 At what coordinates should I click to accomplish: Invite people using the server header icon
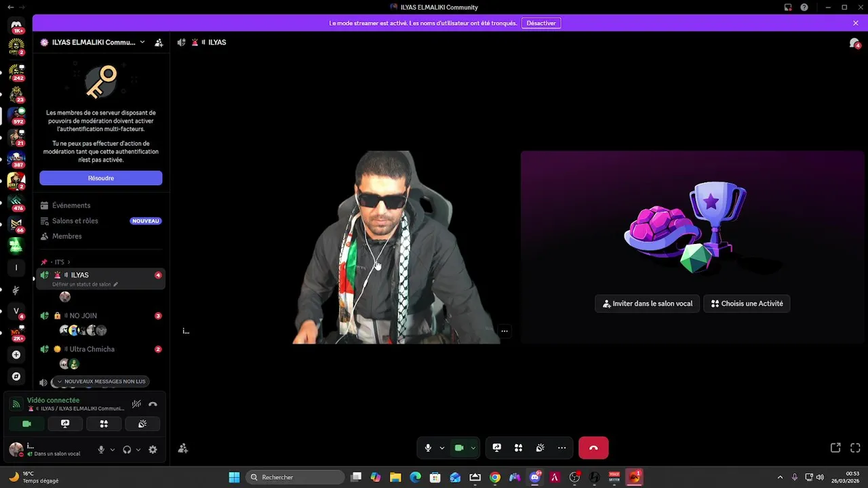click(159, 42)
